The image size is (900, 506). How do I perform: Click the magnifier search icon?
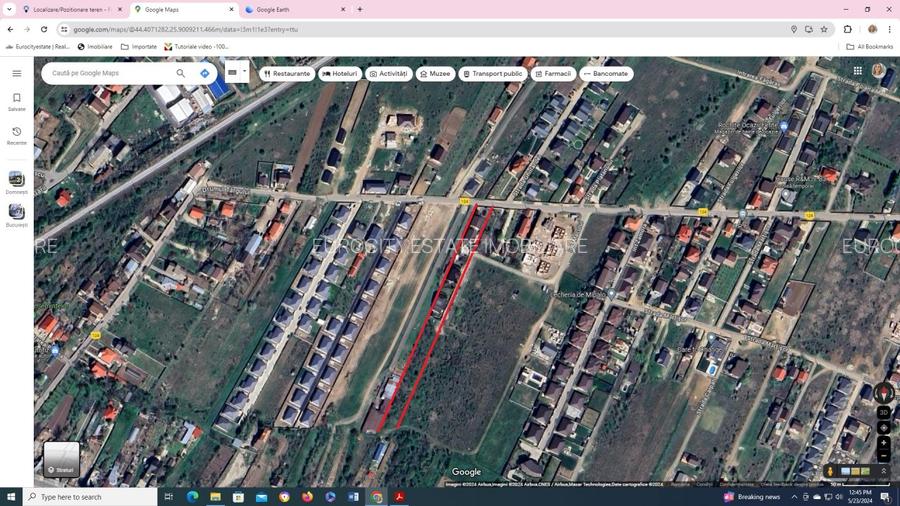[x=180, y=73]
